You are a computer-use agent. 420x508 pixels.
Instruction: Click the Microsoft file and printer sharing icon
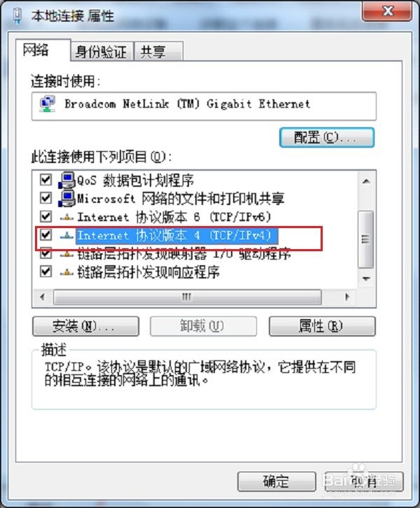pos(66,198)
